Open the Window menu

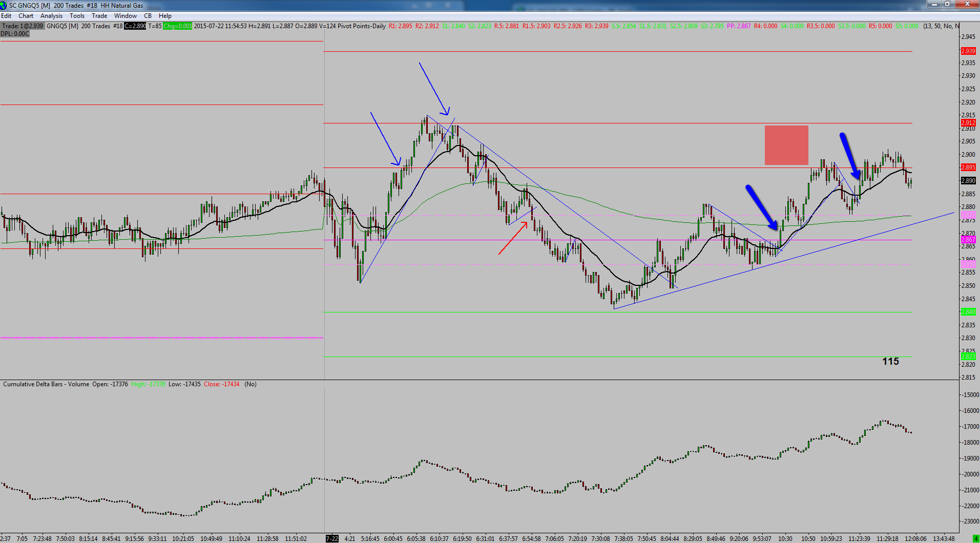point(126,16)
